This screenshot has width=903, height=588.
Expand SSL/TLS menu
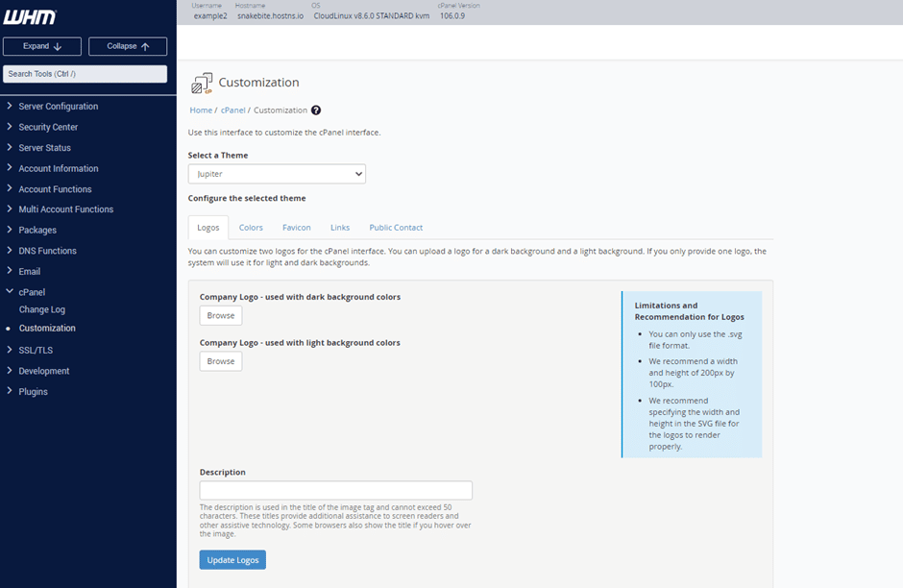[x=36, y=350]
